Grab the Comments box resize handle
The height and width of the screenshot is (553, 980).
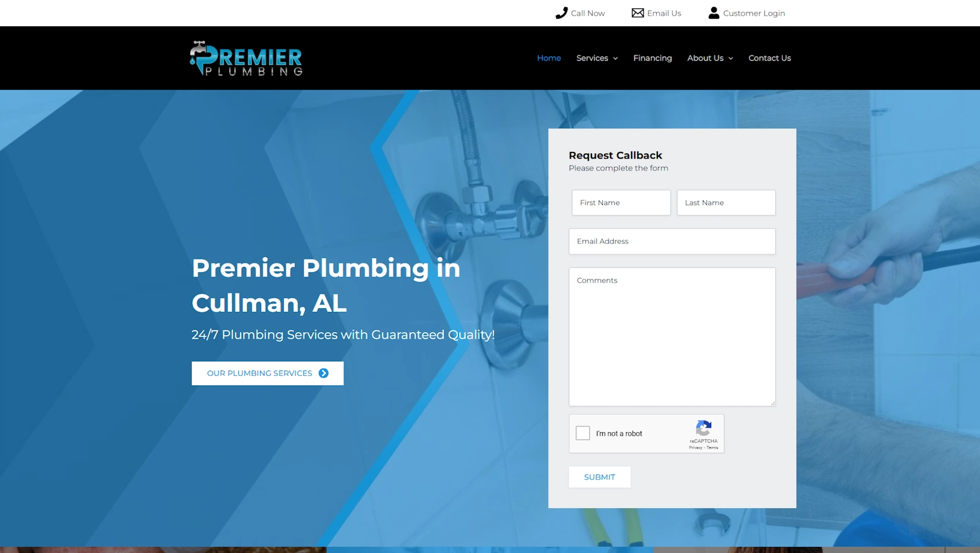pyautogui.click(x=772, y=403)
